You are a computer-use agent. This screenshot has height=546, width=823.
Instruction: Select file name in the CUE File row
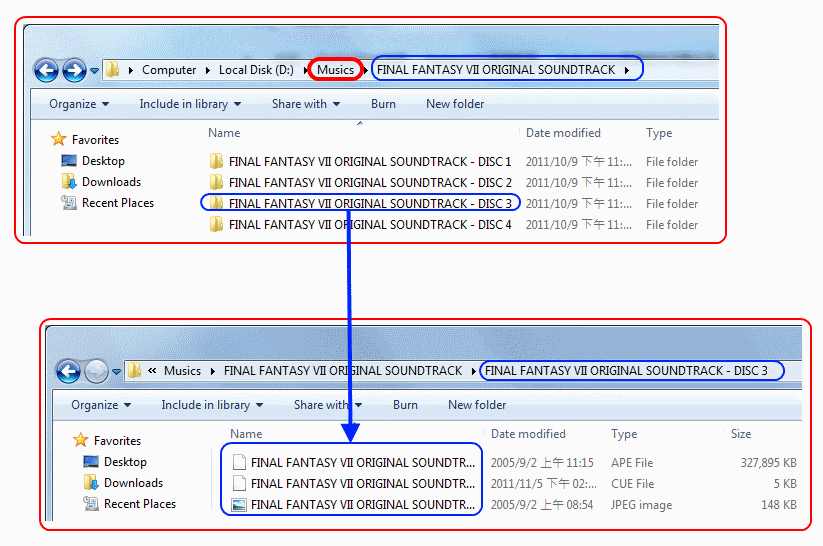(x=363, y=484)
